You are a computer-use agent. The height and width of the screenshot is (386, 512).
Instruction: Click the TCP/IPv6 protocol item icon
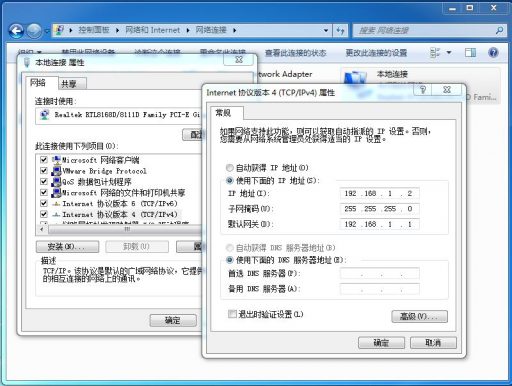coord(57,204)
